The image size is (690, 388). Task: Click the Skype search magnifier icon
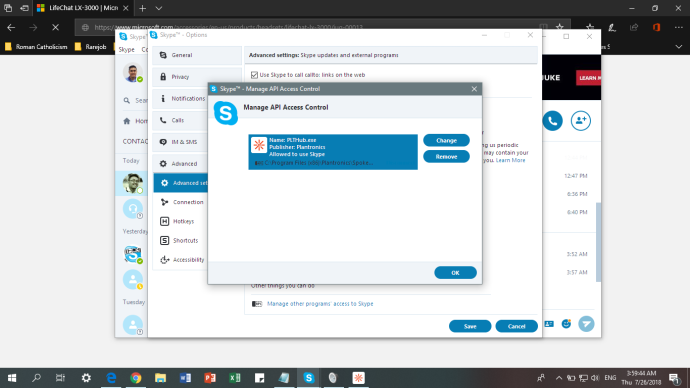[x=127, y=101]
